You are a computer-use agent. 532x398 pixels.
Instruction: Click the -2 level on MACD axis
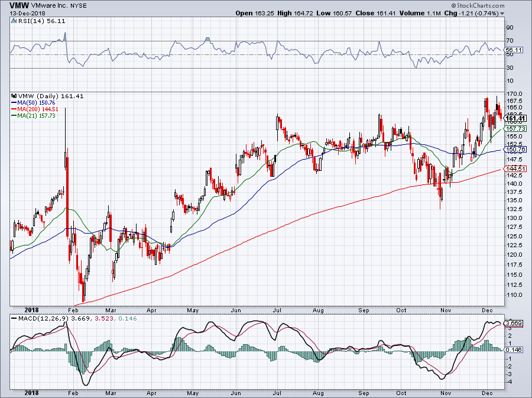tap(509, 367)
